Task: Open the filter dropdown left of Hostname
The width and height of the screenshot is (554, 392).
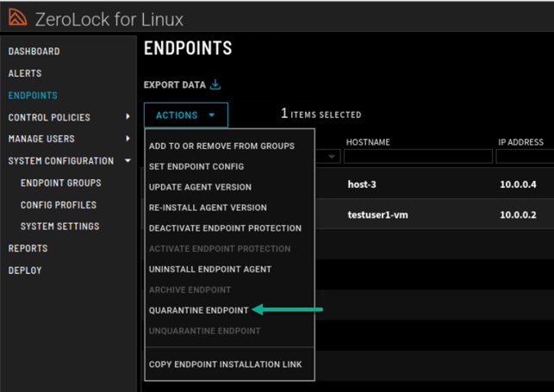Action: (332, 157)
